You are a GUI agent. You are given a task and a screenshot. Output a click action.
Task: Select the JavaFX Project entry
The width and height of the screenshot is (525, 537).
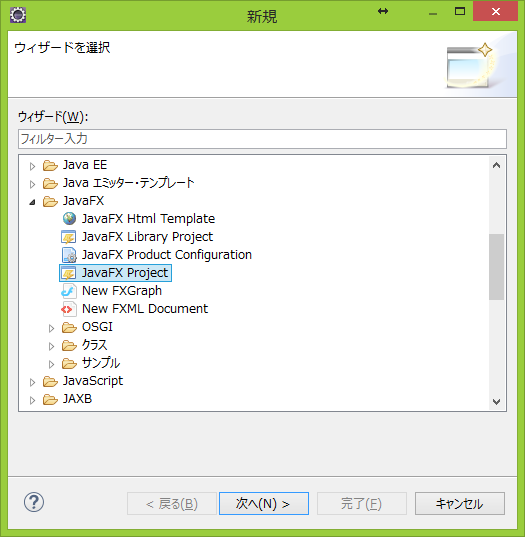[125, 273]
